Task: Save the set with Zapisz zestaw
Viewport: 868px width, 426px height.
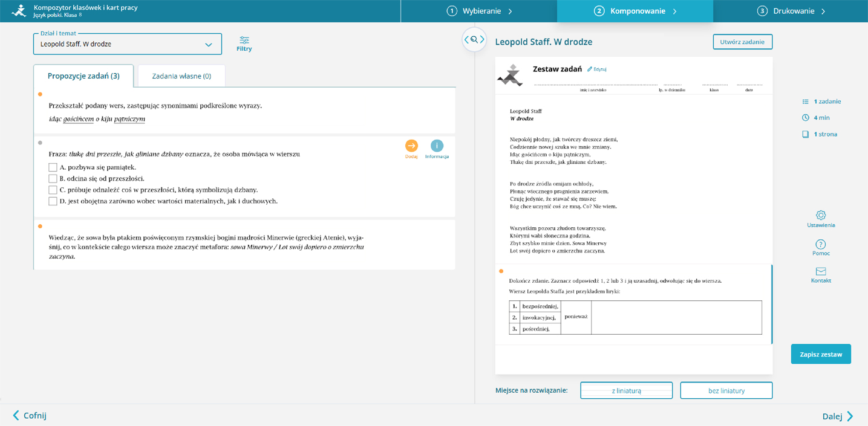Action: coord(821,354)
